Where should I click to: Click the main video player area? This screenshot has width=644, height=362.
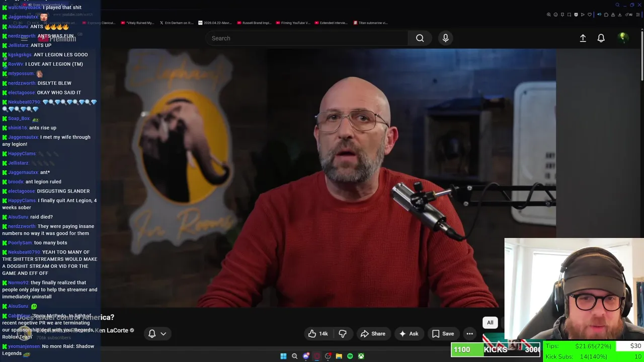pyautogui.click(x=328, y=178)
